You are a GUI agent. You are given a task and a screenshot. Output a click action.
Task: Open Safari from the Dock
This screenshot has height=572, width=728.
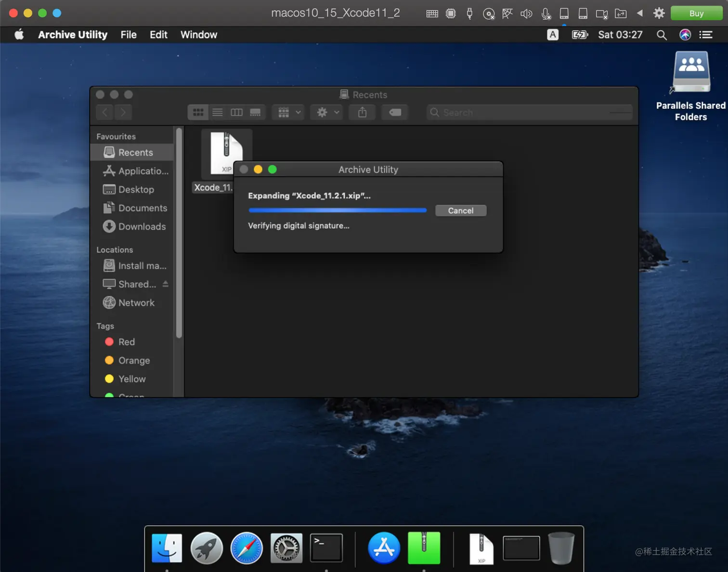pyautogui.click(x=247, y=548)
